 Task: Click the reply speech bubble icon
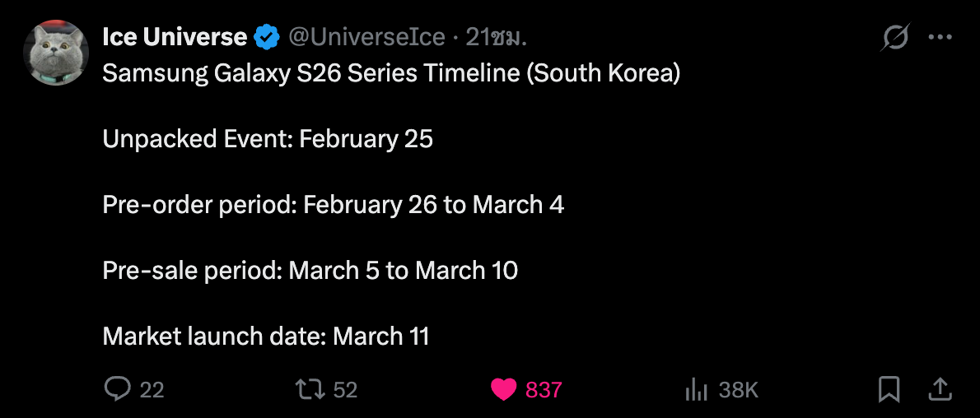(118, 388)
